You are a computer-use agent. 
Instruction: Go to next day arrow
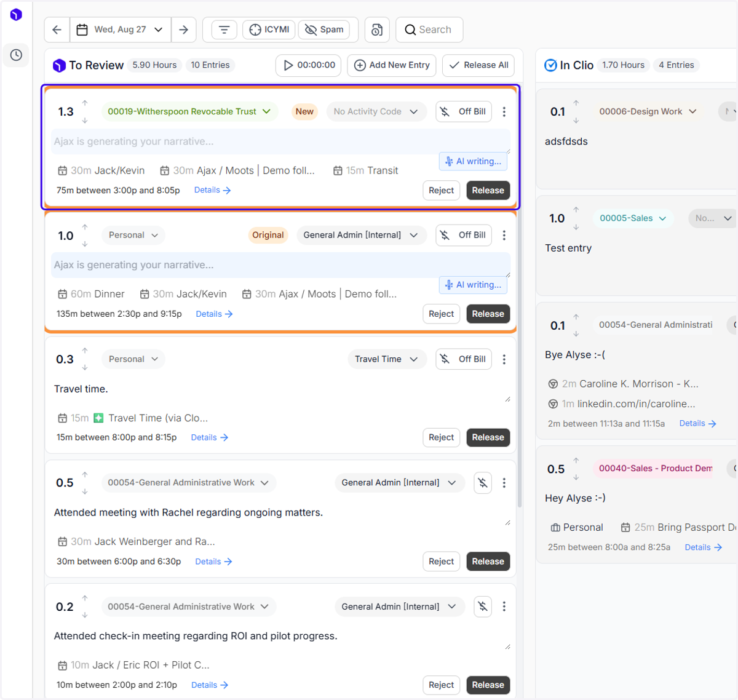pyautogui.click(x=183, y=30)
